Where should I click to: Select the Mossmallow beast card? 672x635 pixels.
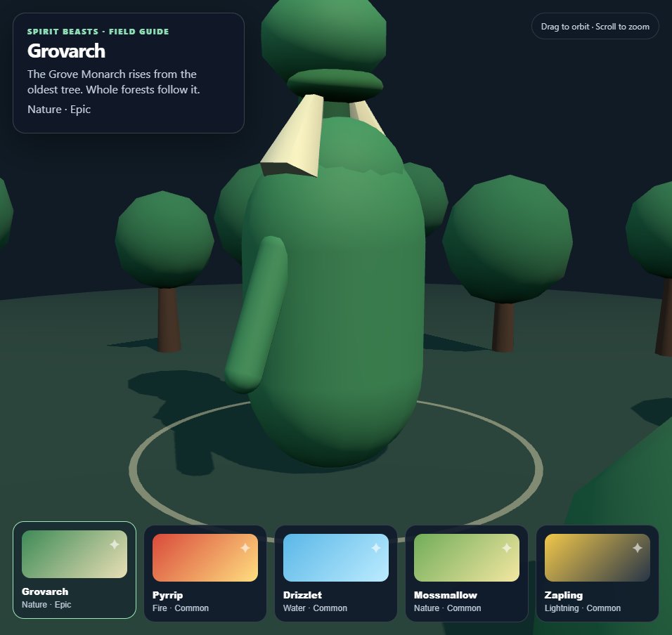467,573
